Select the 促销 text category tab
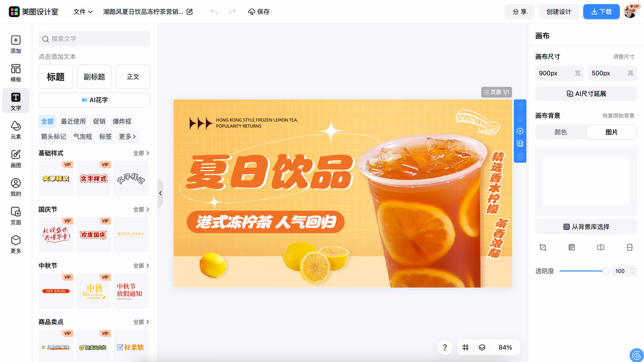This screenshot has height=362, width=644. (99, 121)
